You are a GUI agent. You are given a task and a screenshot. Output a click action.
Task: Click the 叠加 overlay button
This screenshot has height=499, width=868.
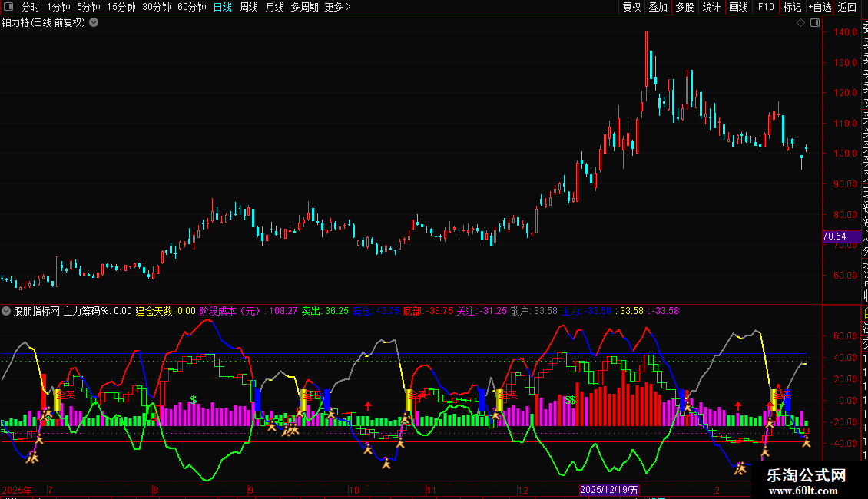pos(658,7)
